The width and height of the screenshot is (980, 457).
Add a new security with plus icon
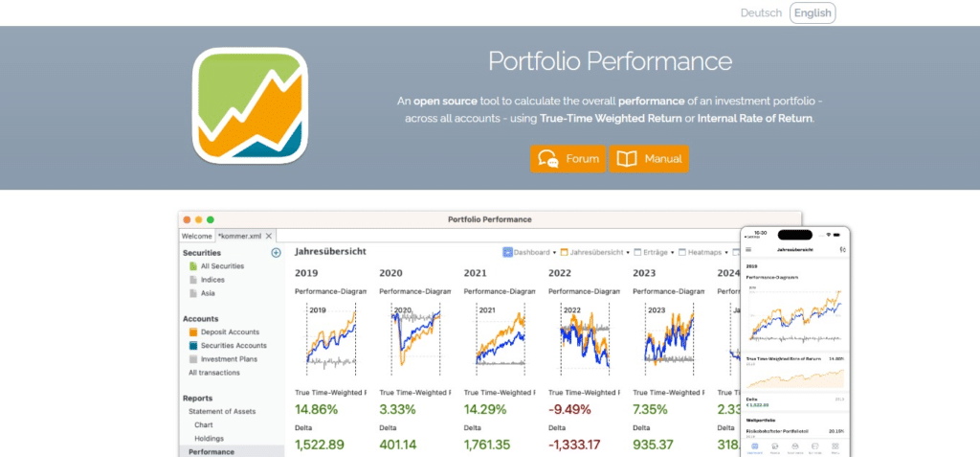pyautogui.click(x=276, y=253)
